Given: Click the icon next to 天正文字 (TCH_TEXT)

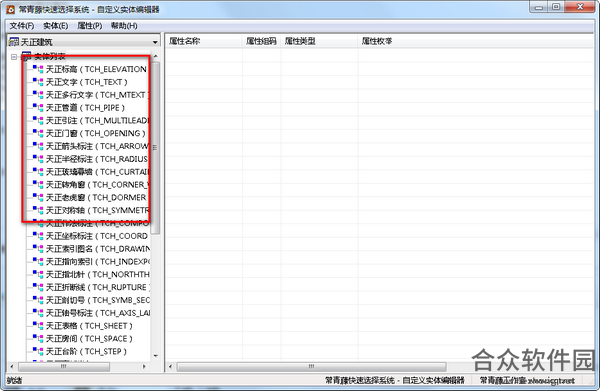Looking at the screenshot, I should [38, 82].
